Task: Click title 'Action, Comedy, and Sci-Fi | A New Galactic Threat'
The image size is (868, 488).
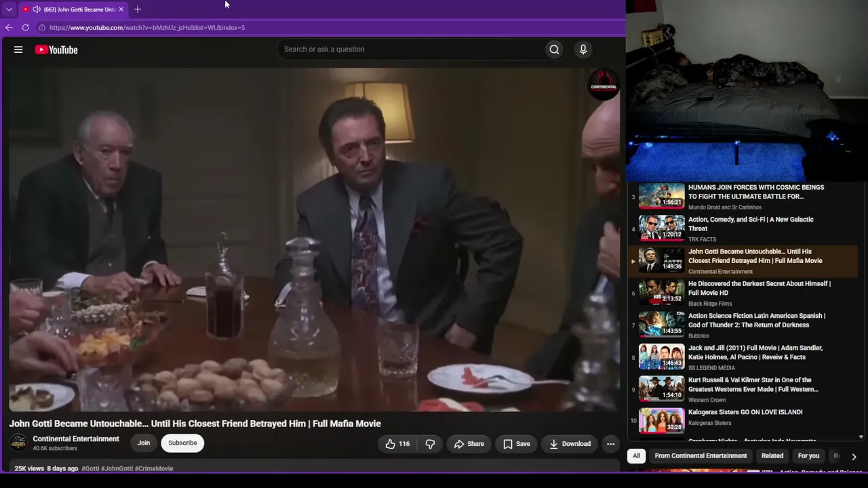Action: 751,224
